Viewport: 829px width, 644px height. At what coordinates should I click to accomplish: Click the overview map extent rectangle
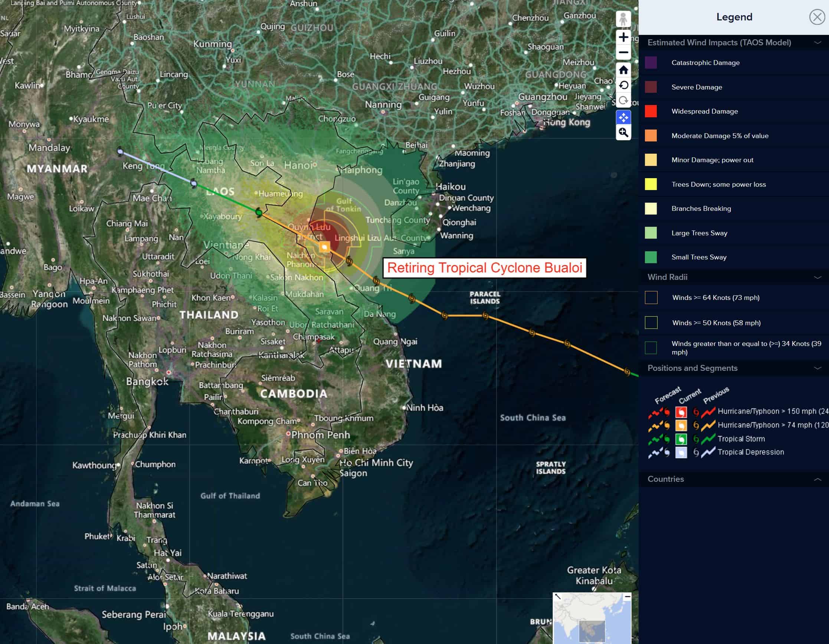pos(592,631)
